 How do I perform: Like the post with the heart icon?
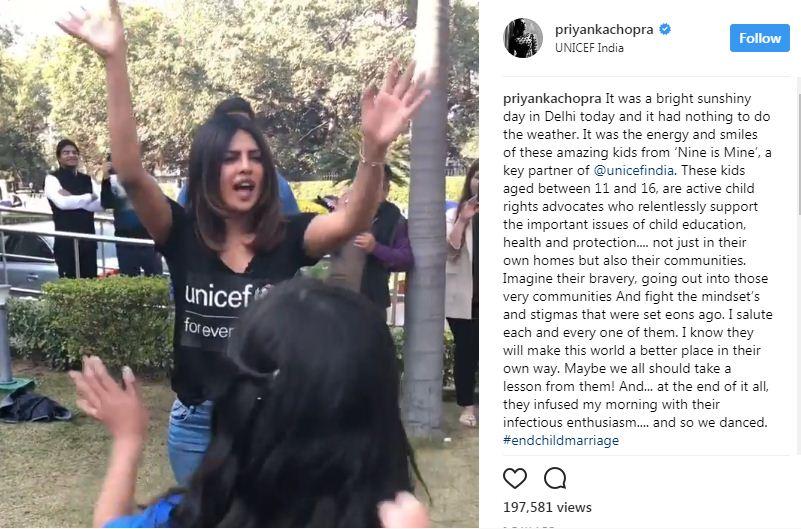[514, 478]
